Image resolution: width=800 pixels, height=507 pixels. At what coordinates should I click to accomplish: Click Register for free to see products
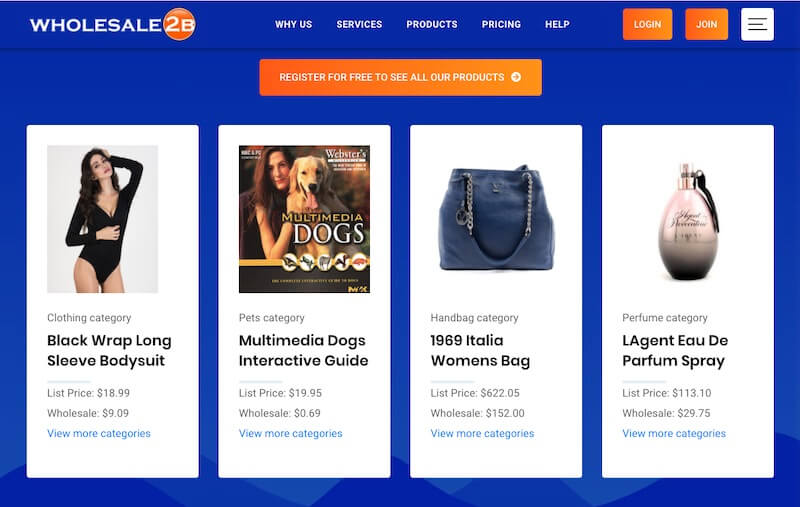click(x=401, y=78)
